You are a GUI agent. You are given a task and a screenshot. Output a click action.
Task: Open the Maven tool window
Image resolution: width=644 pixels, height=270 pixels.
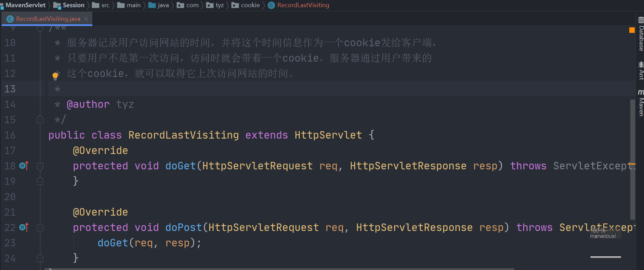click(641, 103)
